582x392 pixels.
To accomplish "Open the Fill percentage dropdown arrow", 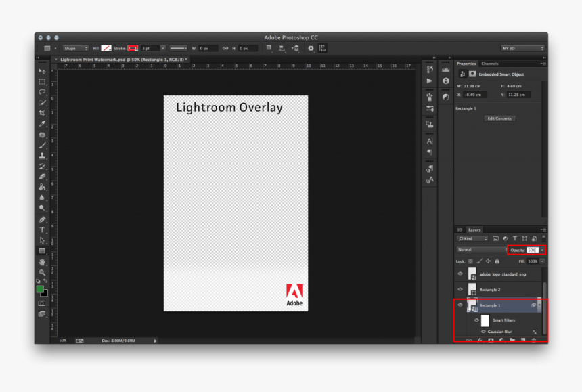I will pyautogui.click(x=542, y=261).
